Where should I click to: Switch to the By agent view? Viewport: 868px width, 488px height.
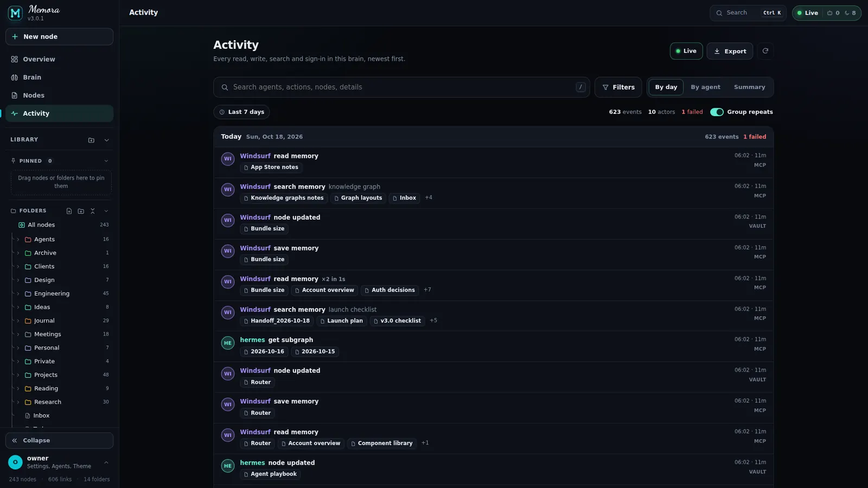[705, 87]
